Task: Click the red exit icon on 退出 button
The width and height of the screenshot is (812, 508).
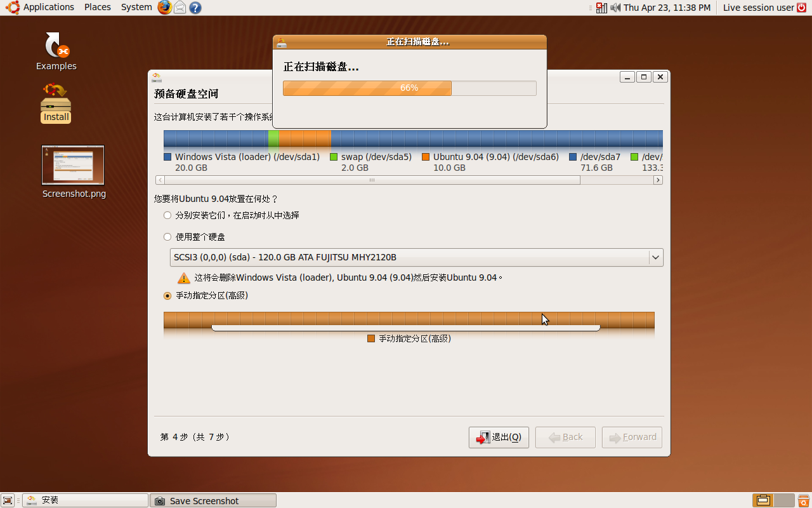Action: pyautogui.click(x=483, y=437)
